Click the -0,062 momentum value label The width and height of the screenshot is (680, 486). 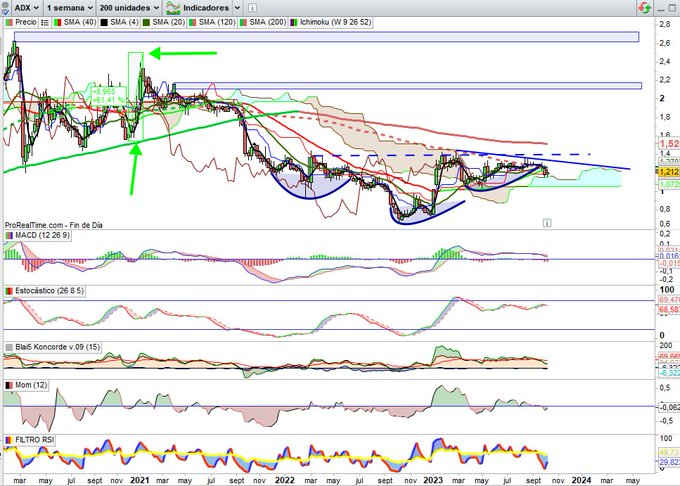(669, 407)
